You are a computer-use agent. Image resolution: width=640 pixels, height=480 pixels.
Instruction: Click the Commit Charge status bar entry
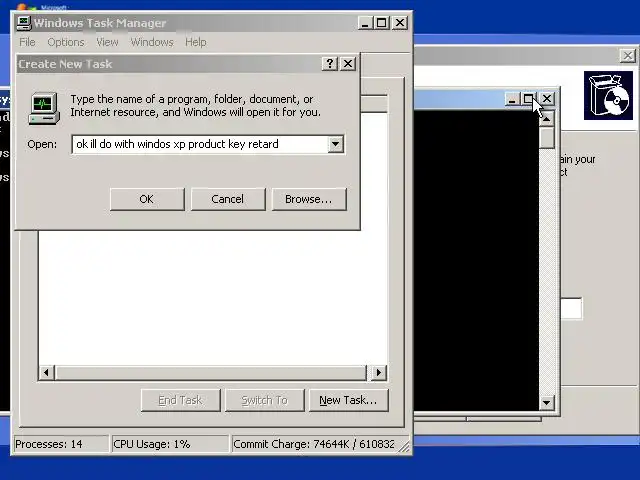(x=314, y=444)
